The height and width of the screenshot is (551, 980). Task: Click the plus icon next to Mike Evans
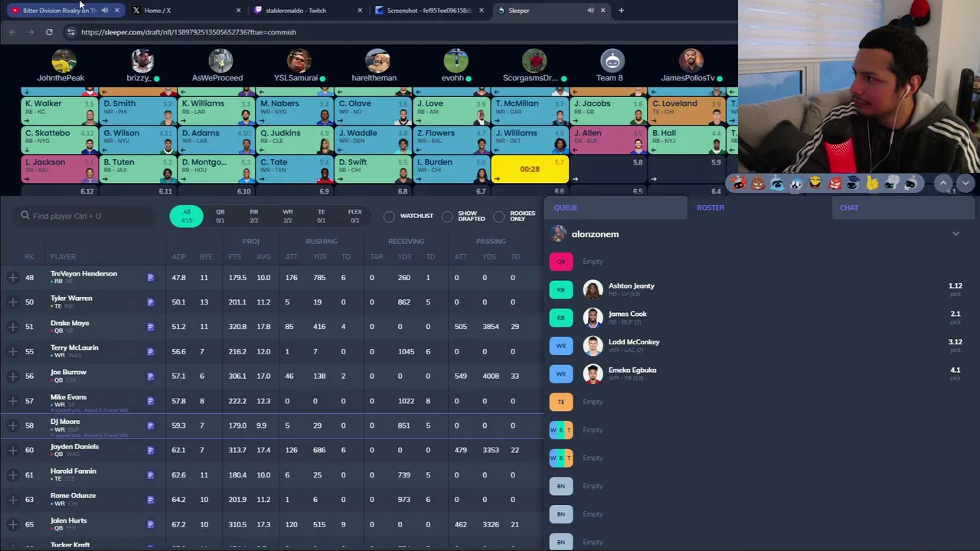13,400
